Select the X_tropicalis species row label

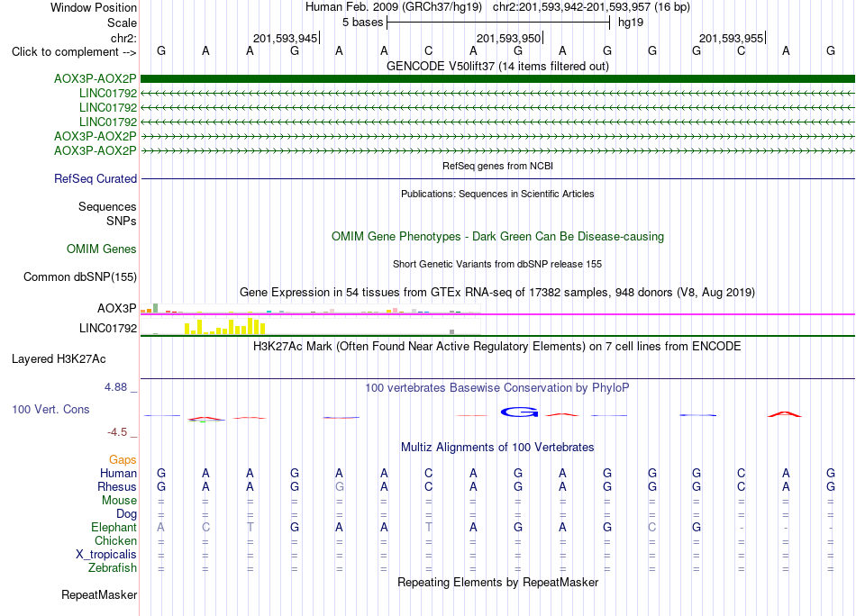(x=106, y=555)
